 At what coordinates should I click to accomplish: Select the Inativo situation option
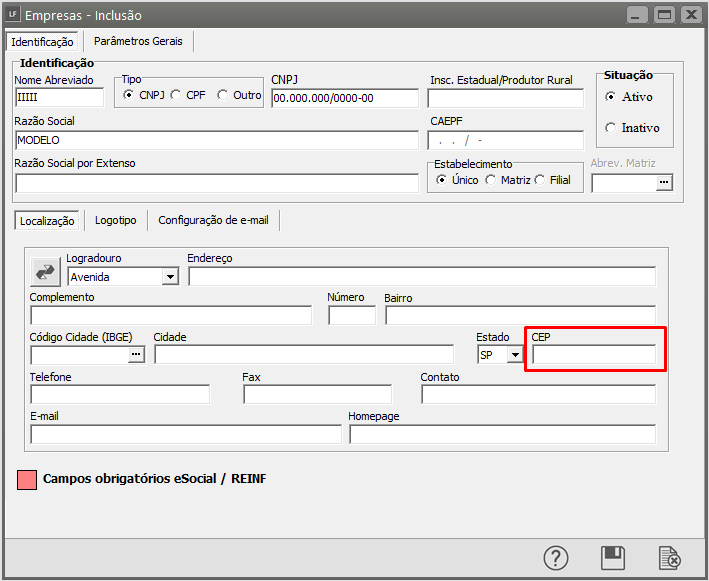coord(611,128)
